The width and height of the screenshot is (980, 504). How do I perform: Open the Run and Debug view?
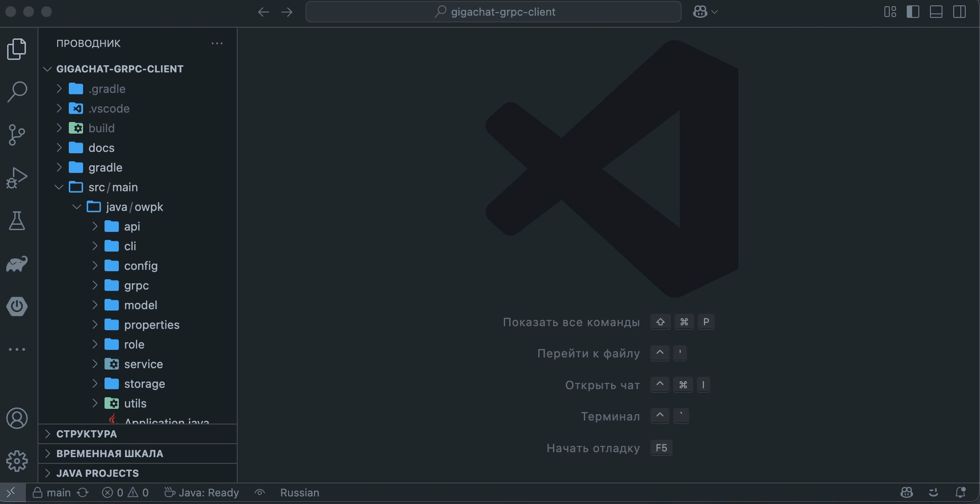pos(17,177)
